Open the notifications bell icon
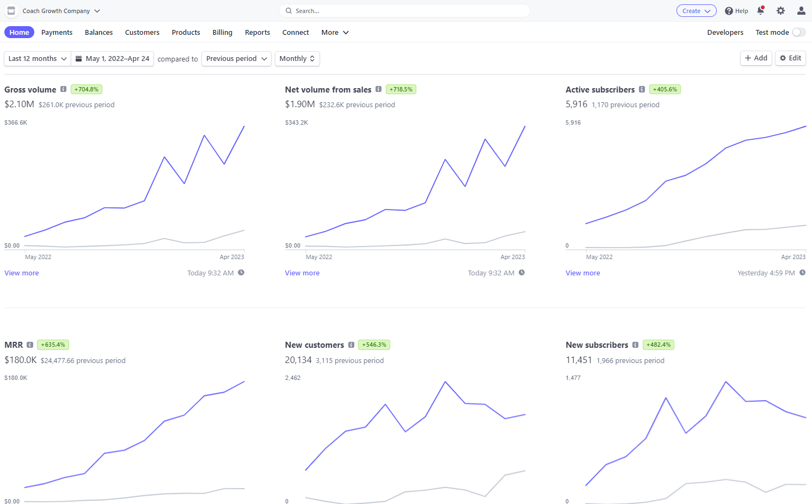Image resolution: width=812 pixels, height=504 pixels. tap(760, 10)
